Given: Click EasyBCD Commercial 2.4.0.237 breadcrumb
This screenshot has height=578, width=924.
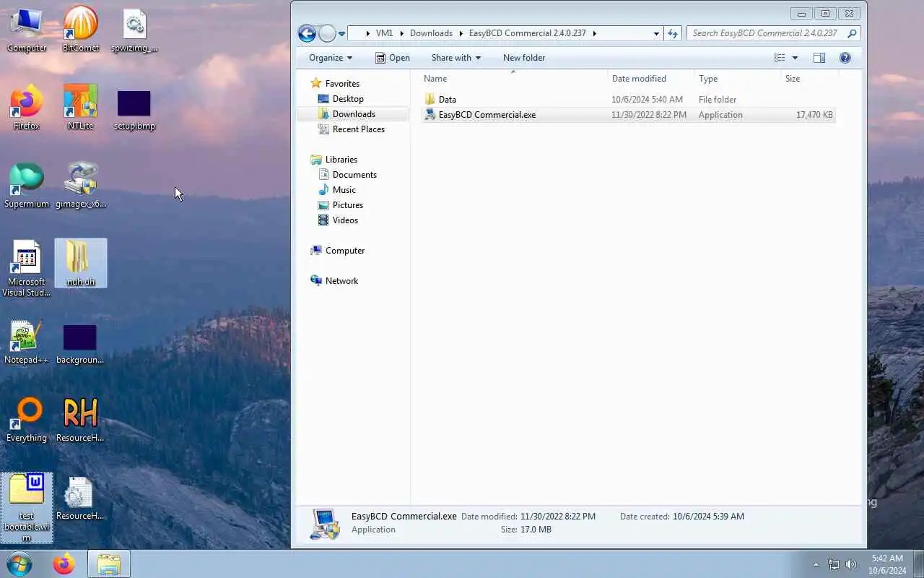Looking at the screenshot, I should (x=528, y=33).
